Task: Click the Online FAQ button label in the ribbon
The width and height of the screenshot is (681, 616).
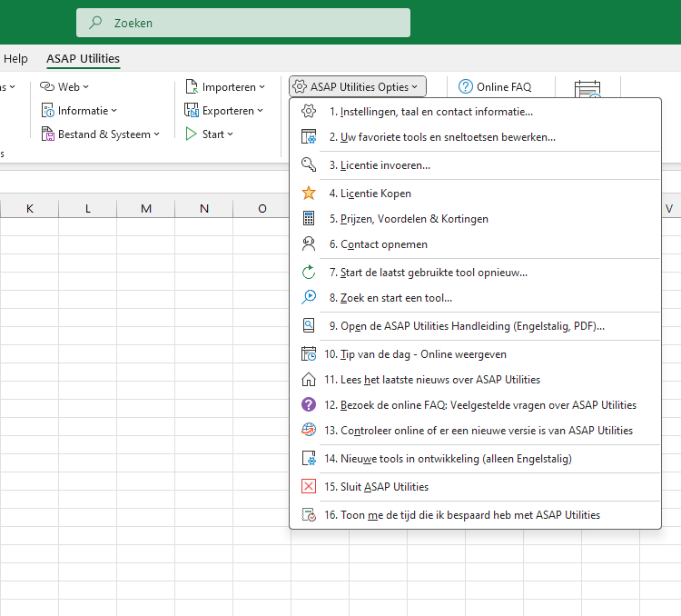Action: 504,87
